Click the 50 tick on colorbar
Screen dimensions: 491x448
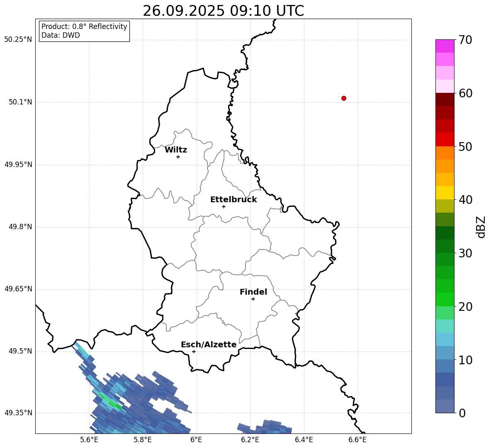pyautogui.click(x=465, y=147)
